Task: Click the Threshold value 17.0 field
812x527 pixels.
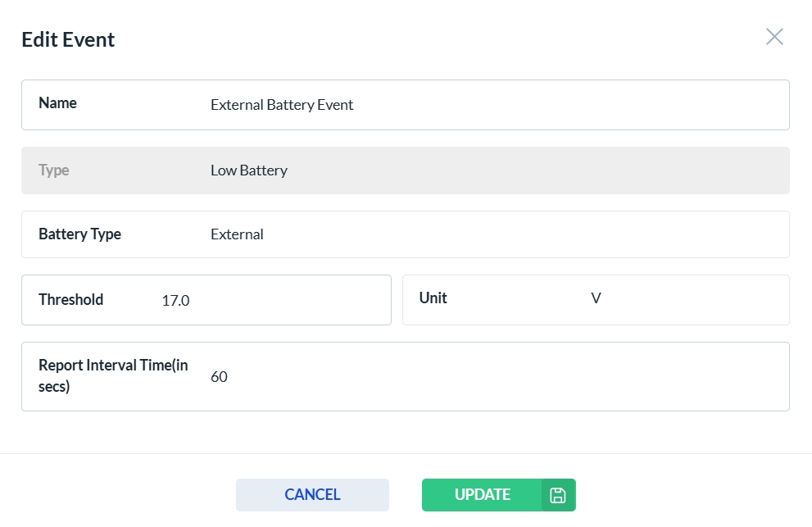Action: coord(270,300)
